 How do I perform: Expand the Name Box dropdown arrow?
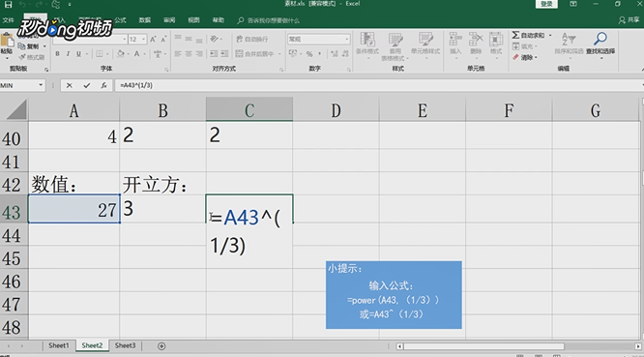[x=41, y=85]
